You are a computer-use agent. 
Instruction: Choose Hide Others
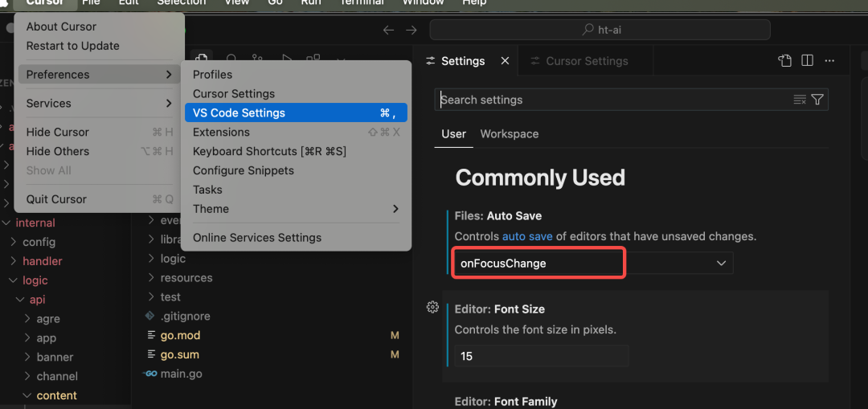click(99, 151)
